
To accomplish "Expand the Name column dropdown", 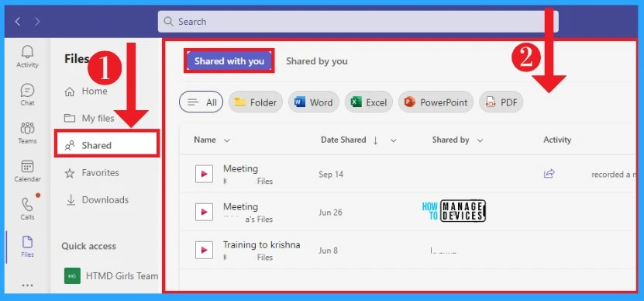I will pyautogui.click(x=227, y=140).
